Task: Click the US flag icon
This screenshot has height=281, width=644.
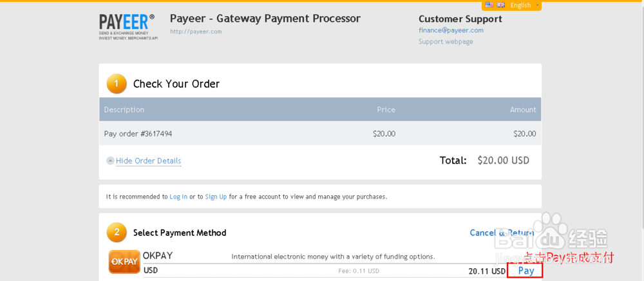Action: tap(489, 5)
